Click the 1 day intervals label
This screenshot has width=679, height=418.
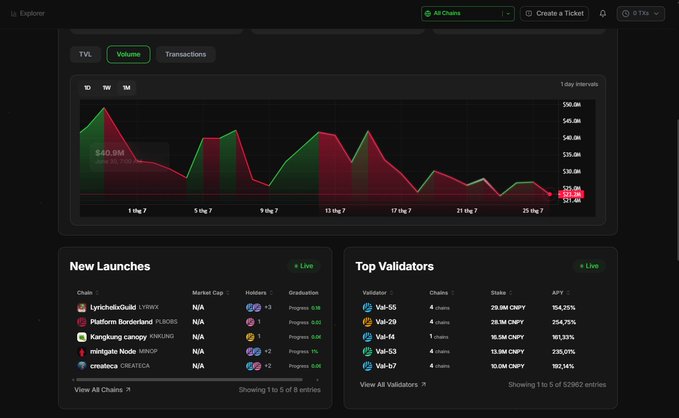[579, 84]
